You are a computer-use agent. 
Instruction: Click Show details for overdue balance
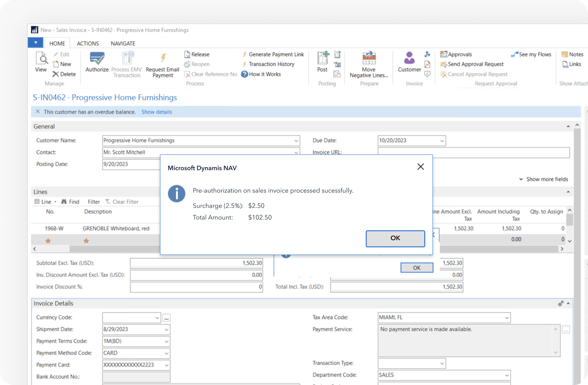pos(156,112)
